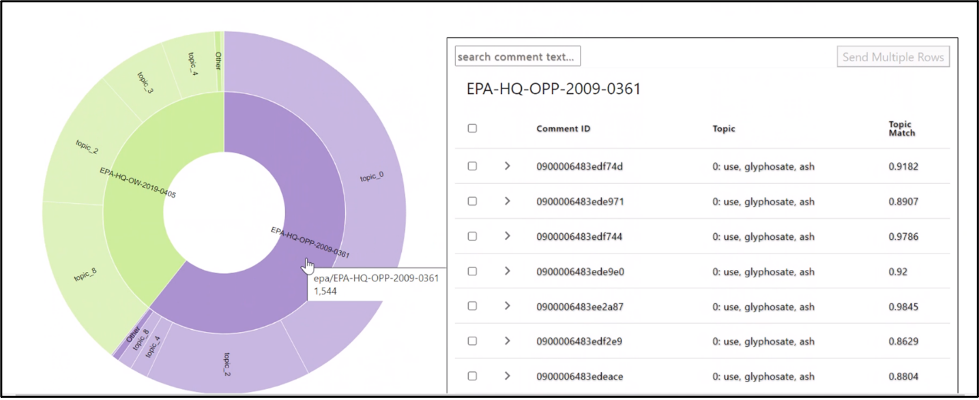
Task: Toggle the select-all checkbox in table header
Action: click(473, 129)
